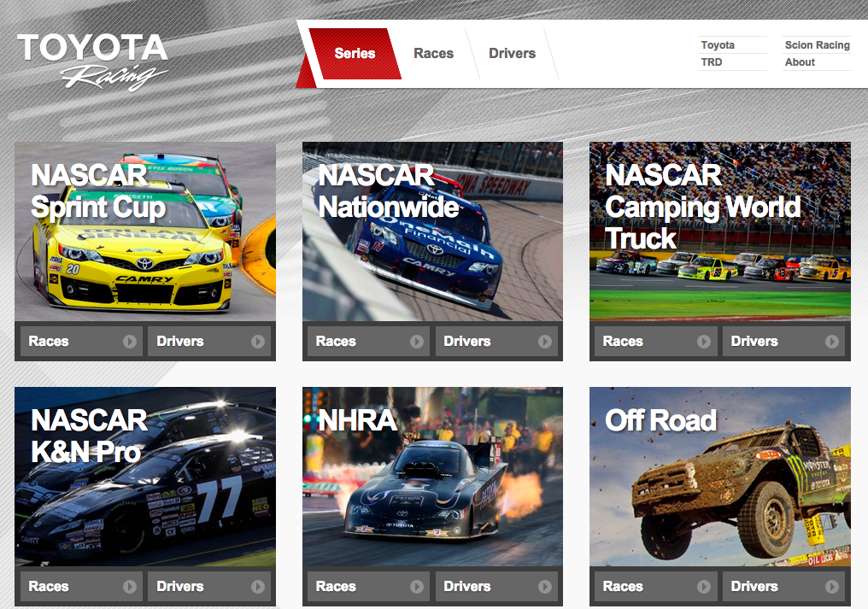Click the NHRA Races arrow icon
This screenshot has height=609, width=868.
[417, 586]
